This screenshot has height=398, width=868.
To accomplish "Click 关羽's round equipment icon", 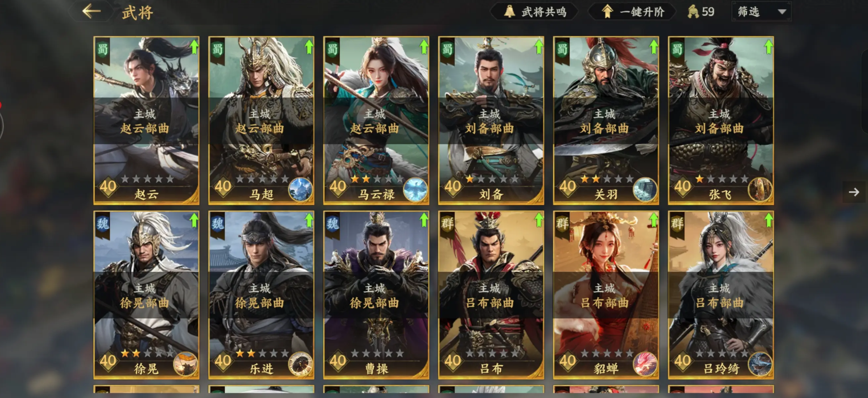I will (x=645, y=190).
